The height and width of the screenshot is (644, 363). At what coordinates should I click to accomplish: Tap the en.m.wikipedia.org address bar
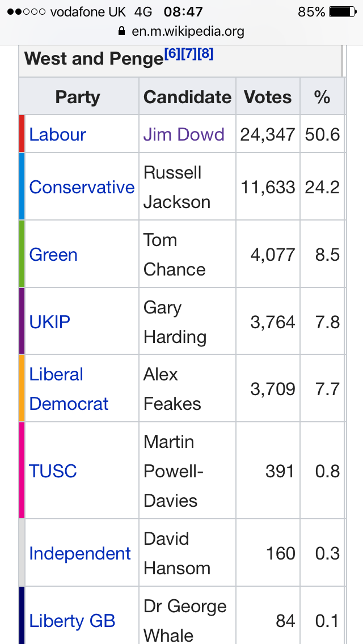pos(188,31)
